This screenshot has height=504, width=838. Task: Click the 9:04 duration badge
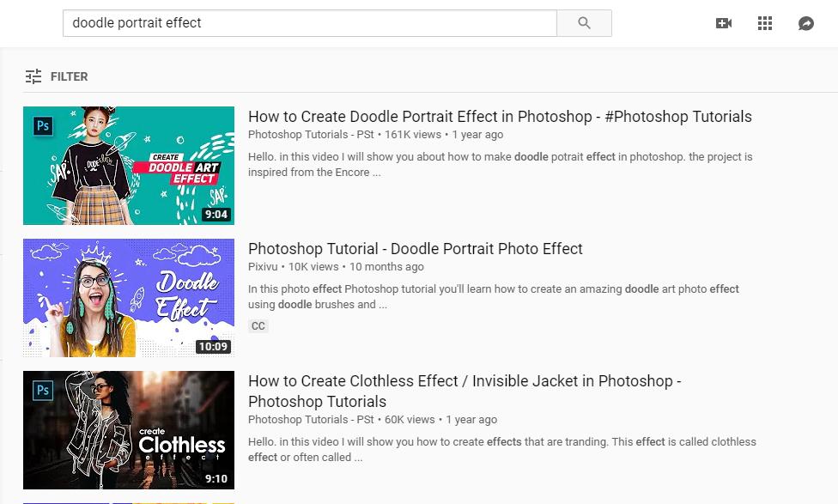(x=216, y=215)
